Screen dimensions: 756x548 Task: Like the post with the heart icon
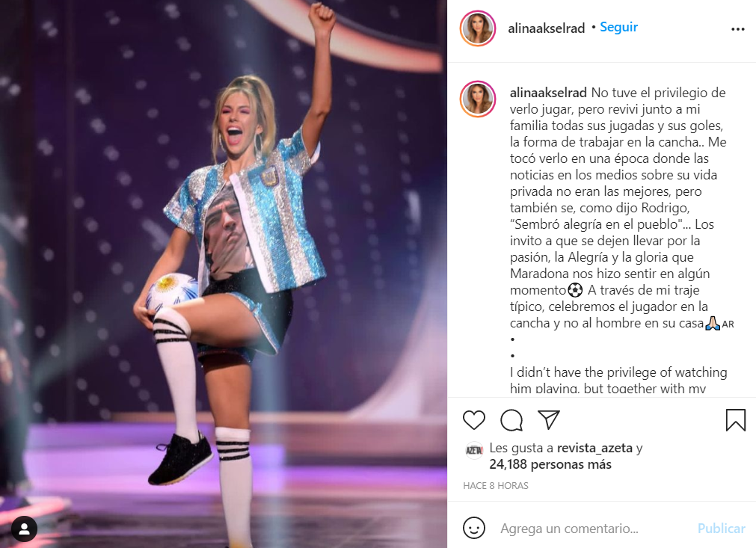(473, 420)
